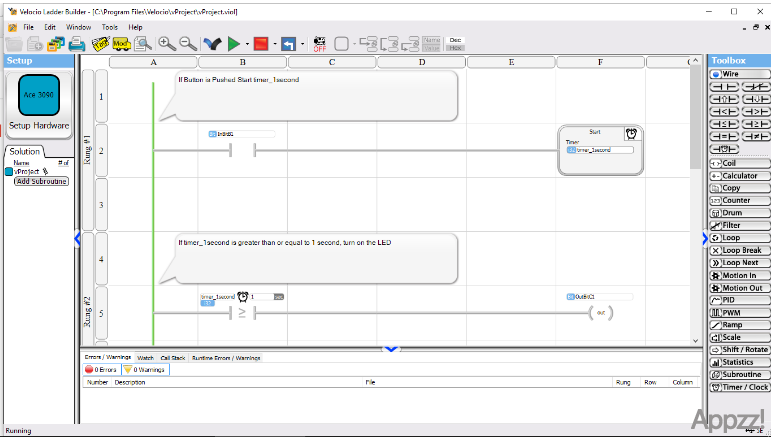The image size is (773, 438).
Task: Select the not equal contact tool
Action: (756, 136)
